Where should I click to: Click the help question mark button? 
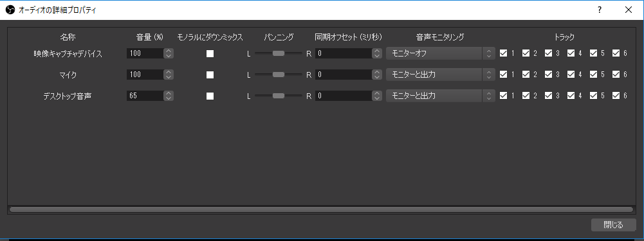pos(600,10)
